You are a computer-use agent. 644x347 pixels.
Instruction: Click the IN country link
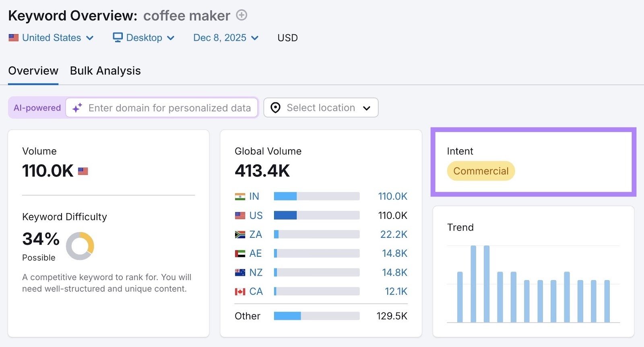point(254,196)
